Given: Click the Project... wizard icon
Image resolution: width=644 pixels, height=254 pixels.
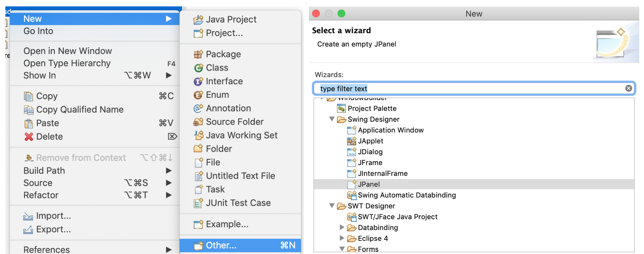Looking at the screenshot, I should (198, 33).
